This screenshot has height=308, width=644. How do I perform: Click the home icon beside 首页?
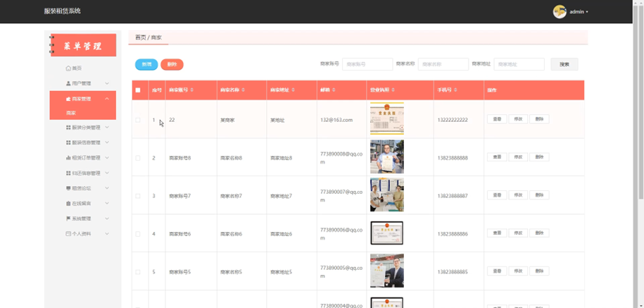click(68, 68)
